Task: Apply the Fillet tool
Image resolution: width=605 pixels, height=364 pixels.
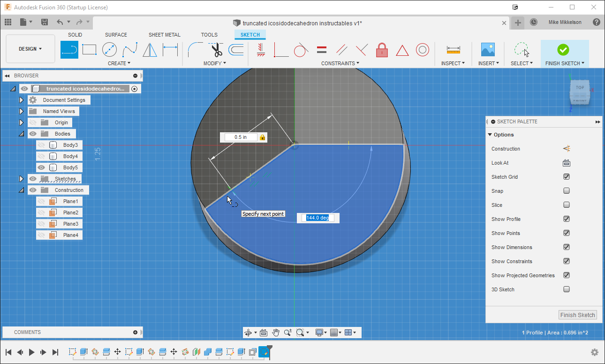Action: [x=195, y=49]
